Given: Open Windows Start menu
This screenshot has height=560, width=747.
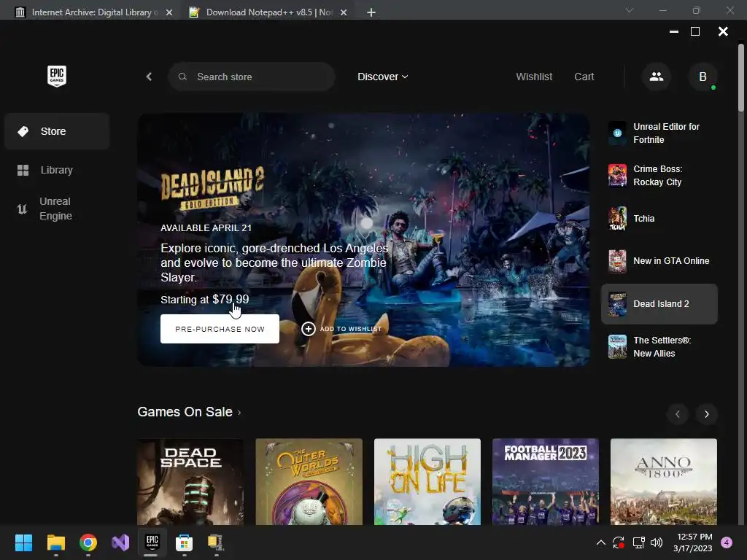Looking at the screenshot, I should (x=23, y=542).
